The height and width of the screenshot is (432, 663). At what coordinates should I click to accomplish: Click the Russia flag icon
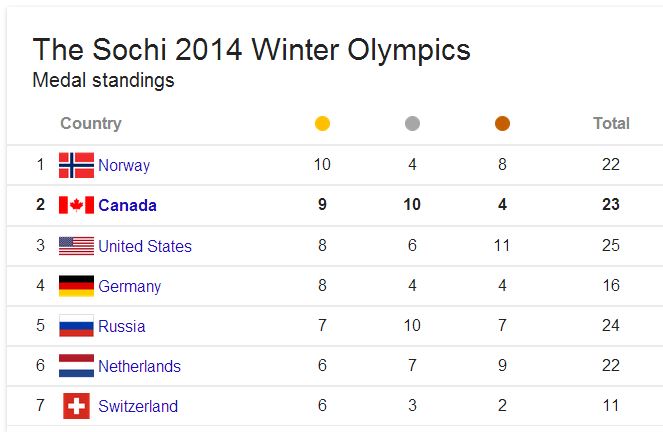76,326
